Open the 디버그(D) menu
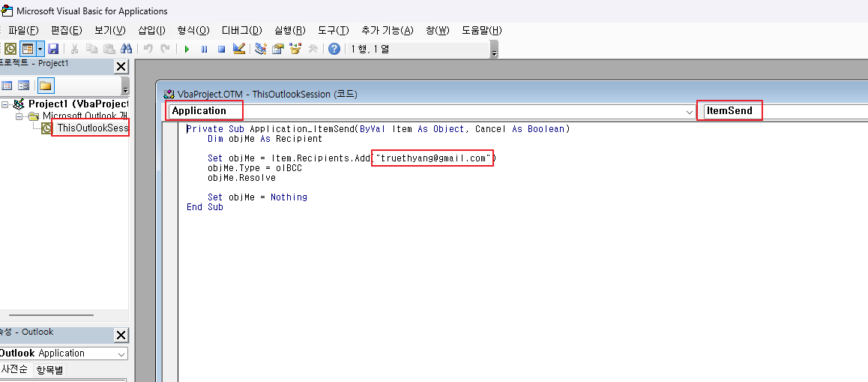This screenshot has height=382, width=868. 241,30
